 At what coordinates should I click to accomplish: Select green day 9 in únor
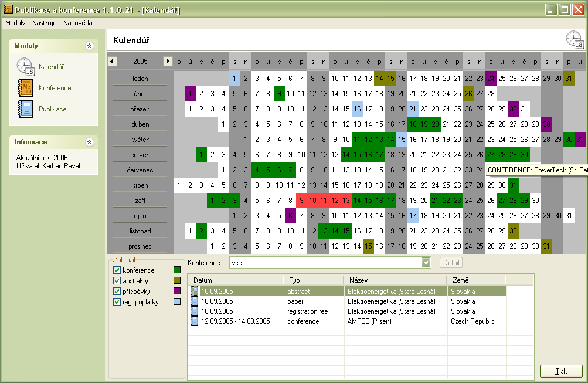pos(279,94)
